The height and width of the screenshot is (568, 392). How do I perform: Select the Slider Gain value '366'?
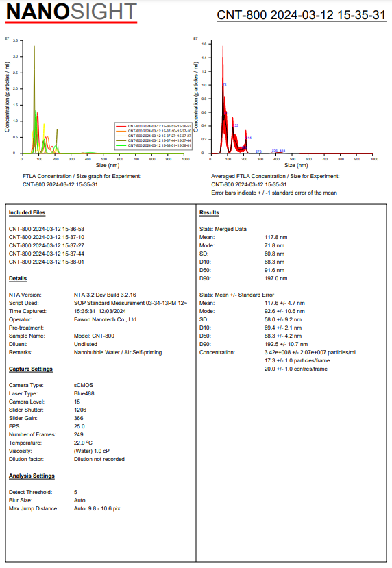[79, 418]
